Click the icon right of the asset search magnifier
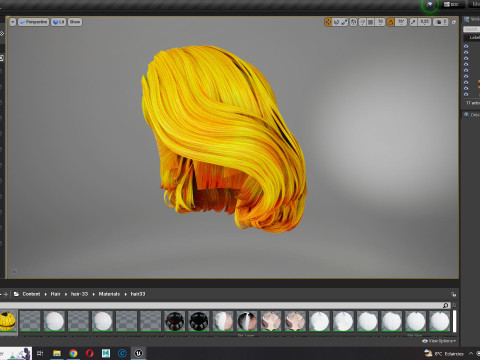480x360 pixels. pos(454,305)
